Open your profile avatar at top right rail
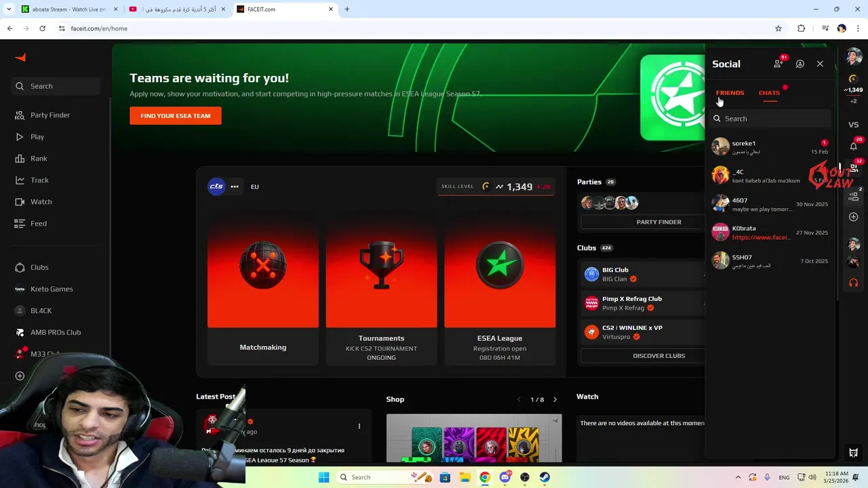 point(854,58)
